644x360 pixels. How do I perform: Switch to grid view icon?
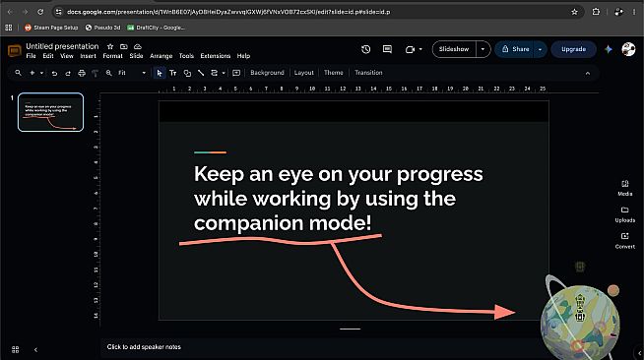15,349
